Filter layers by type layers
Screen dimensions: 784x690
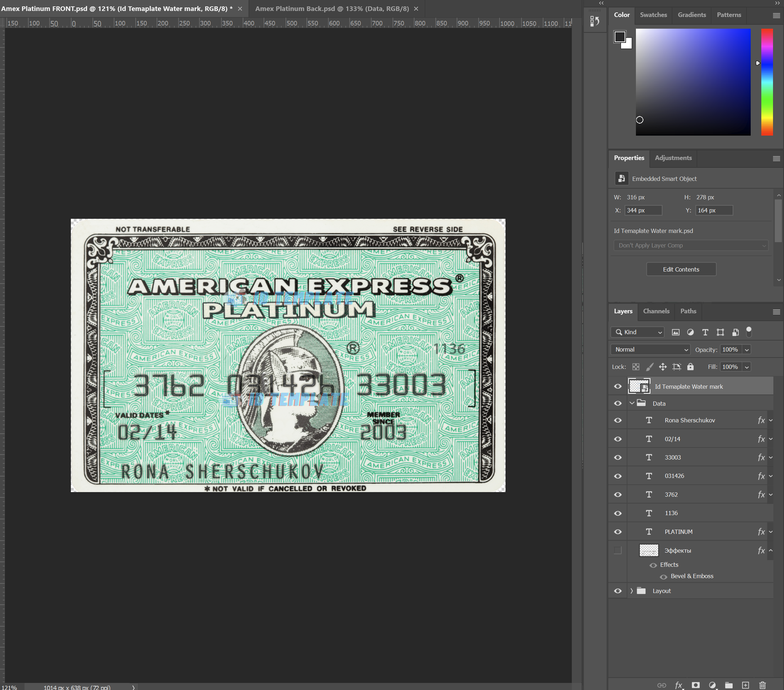[705, 332]
